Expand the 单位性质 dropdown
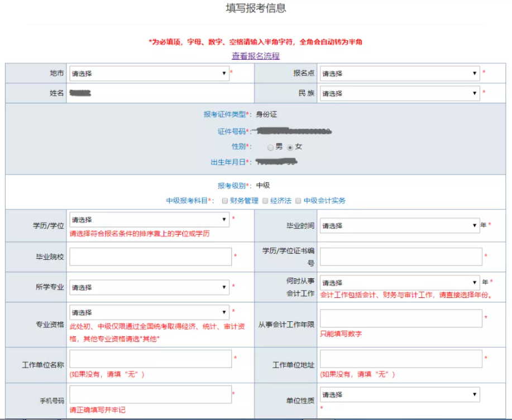The height and width of the screenshot is (420, 512). [x=399, y=395]
